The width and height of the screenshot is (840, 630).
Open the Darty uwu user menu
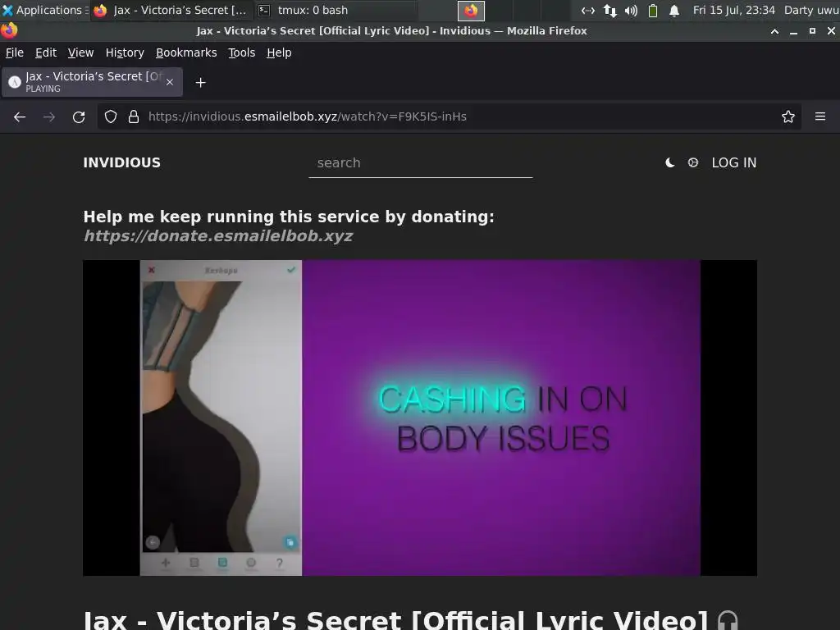pos(811,10)
